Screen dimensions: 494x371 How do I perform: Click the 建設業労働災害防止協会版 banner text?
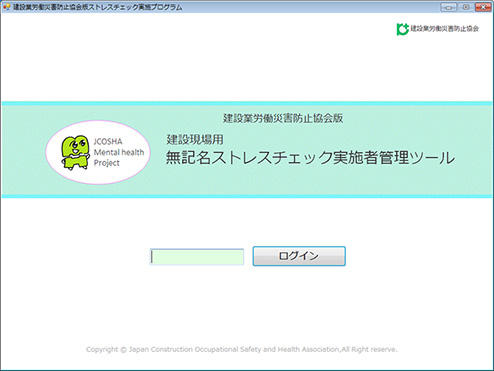point(283,118)
